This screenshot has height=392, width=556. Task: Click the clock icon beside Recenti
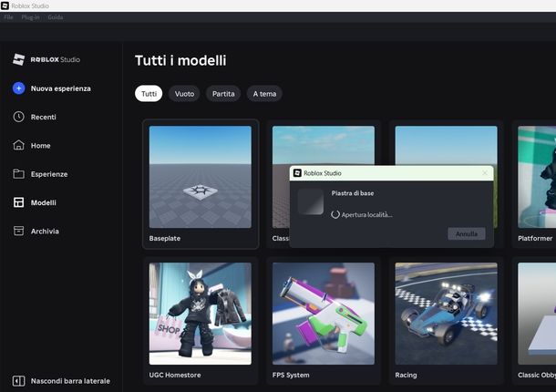click(18, 117)
